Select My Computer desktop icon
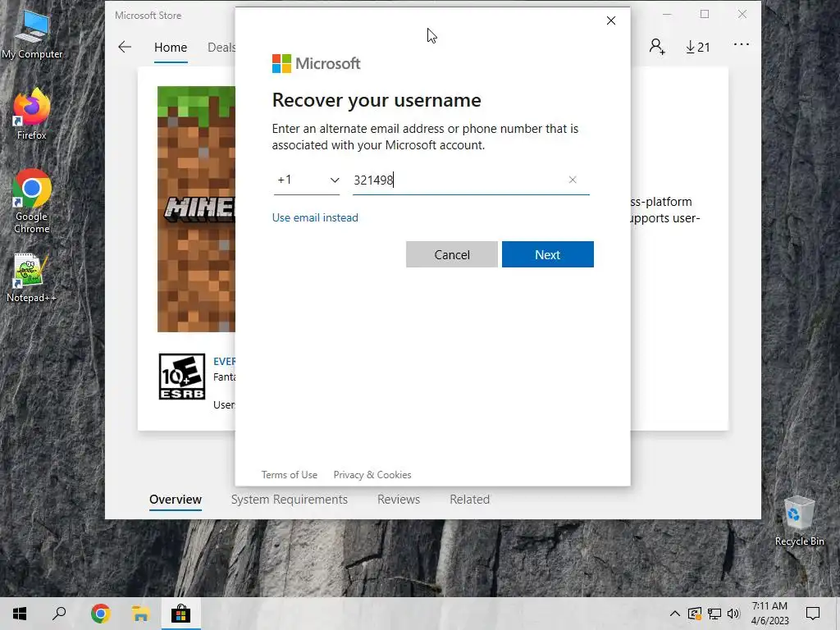 (32, 33)
